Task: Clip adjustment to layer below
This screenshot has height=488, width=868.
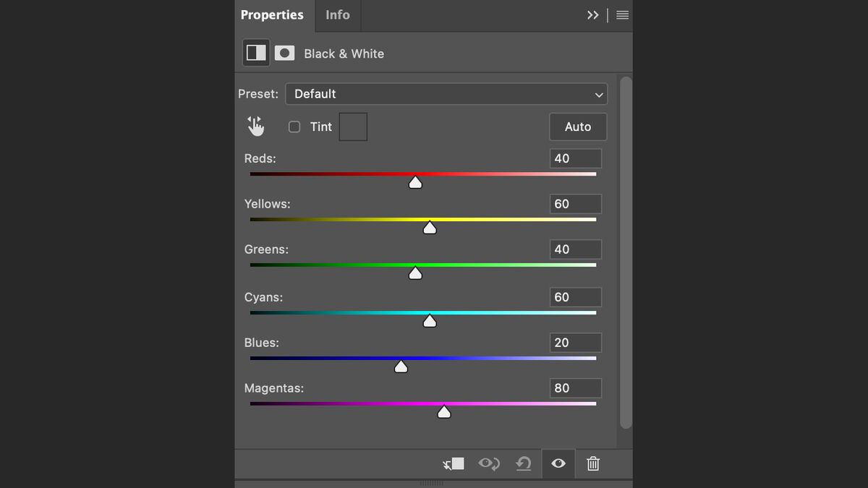Action: click(454, 463)
